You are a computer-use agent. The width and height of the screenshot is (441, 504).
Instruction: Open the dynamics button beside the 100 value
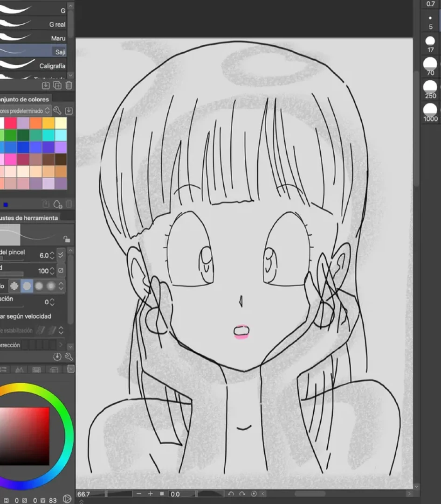[x=61, y=271]
